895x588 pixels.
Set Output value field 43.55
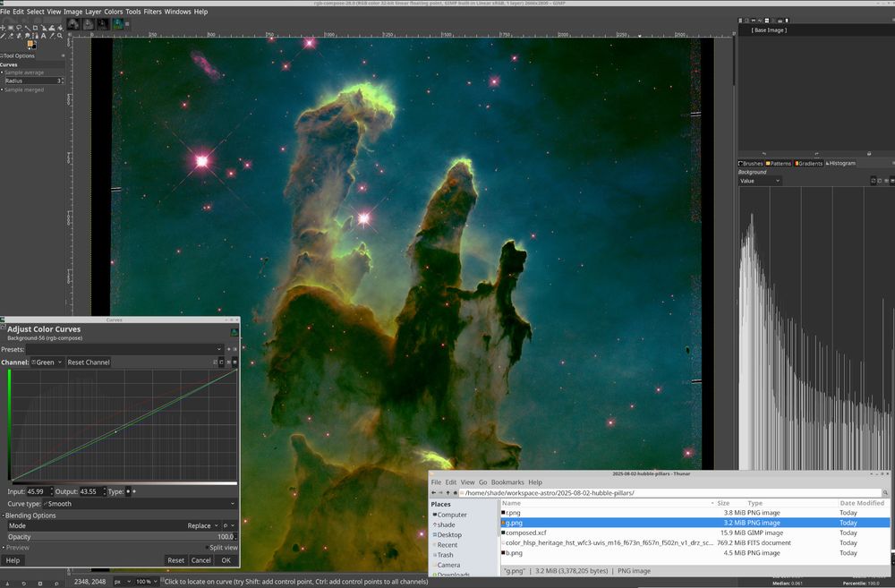pyautogui.click(x=92, y=491)
